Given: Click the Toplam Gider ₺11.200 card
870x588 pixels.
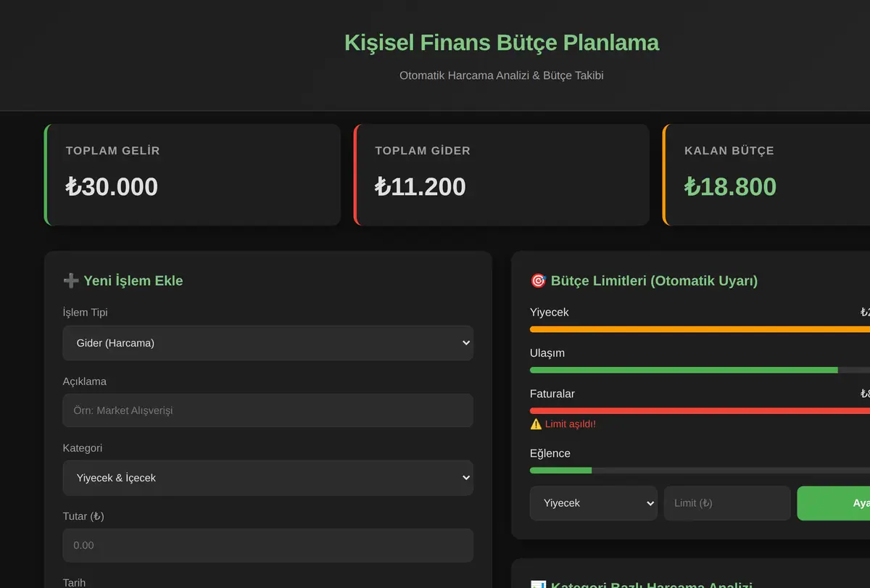Looking at the screenshot, I should coord(501,175).
